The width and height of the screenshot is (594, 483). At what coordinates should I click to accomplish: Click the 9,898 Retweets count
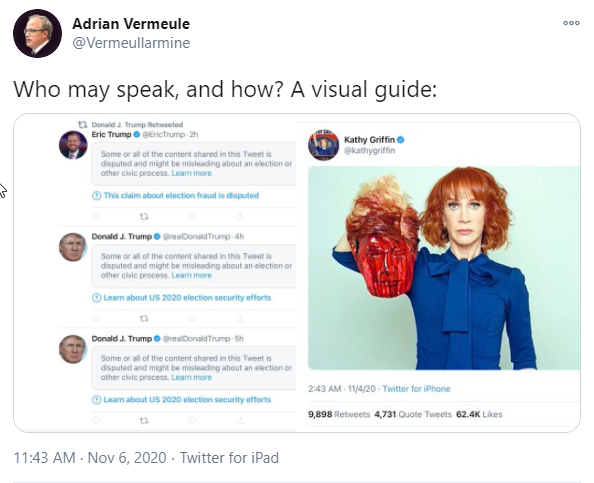click(339, 414)
